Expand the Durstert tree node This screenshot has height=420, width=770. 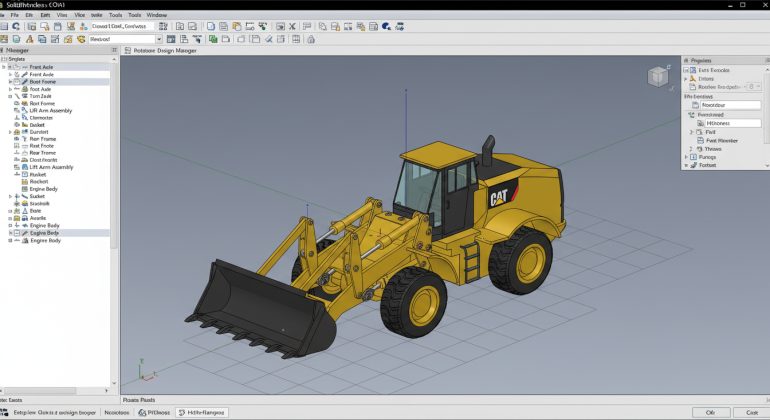click(10, 132)
